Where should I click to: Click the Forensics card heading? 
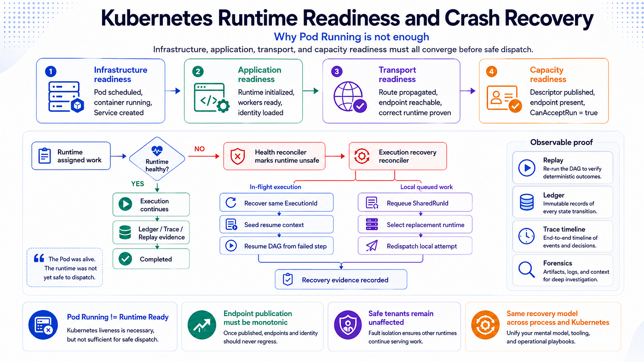tap(558, 263)
